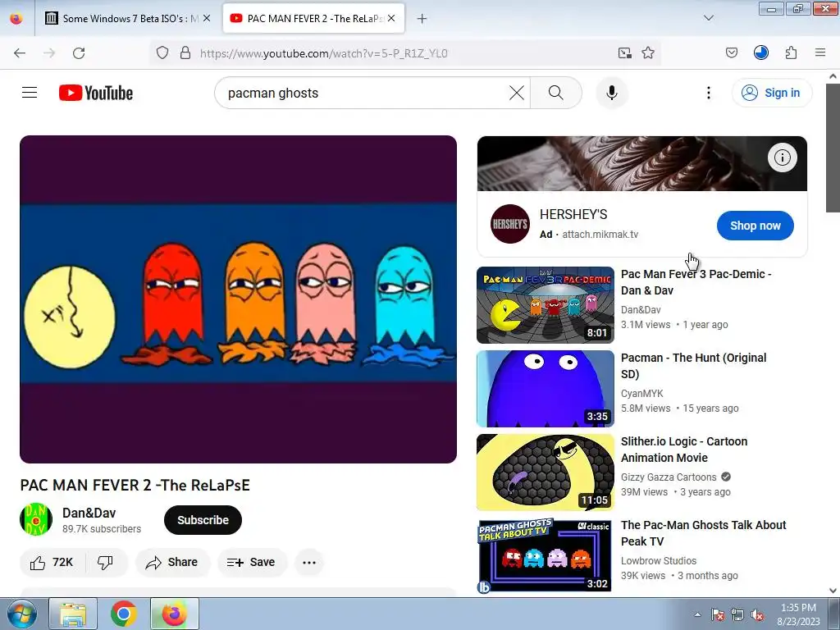Sign in to YouTube
The height and width of the screenshot is (630, 840).
coord(771,93)
